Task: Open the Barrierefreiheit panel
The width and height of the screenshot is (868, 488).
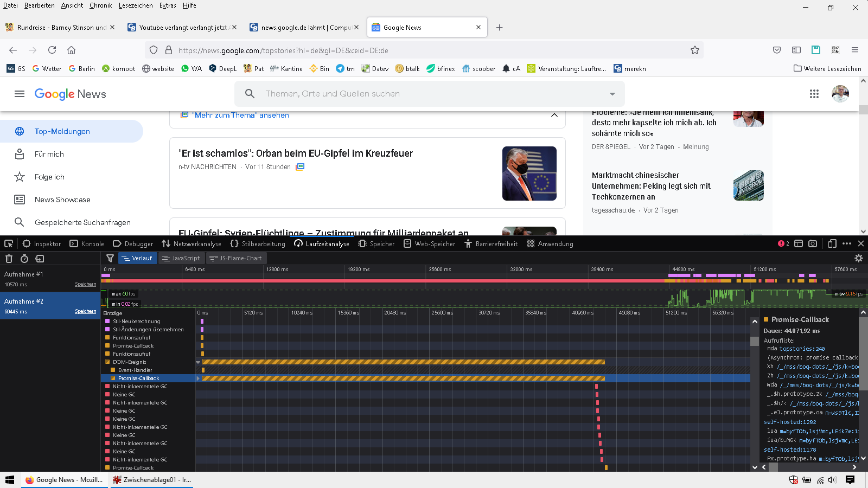Action: click(x=491, y=244)
